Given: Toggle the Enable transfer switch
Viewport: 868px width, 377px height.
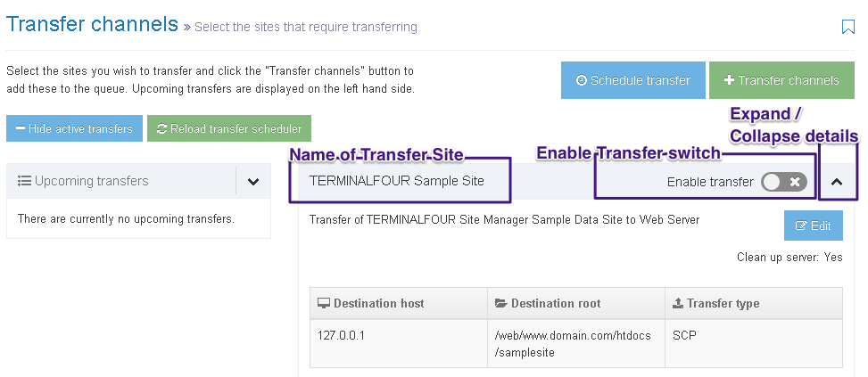Looking at the screenshot, I should tap(784, 182).
